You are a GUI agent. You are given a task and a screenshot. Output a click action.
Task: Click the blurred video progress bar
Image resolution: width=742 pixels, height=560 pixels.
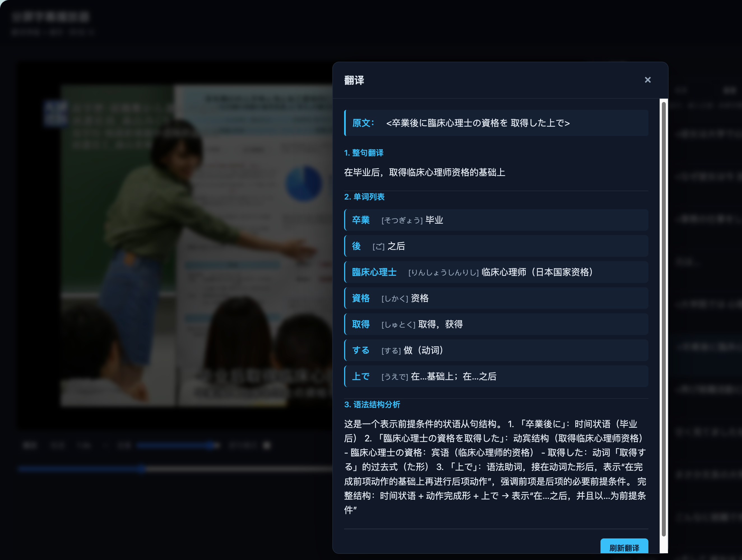coord(174,469)
